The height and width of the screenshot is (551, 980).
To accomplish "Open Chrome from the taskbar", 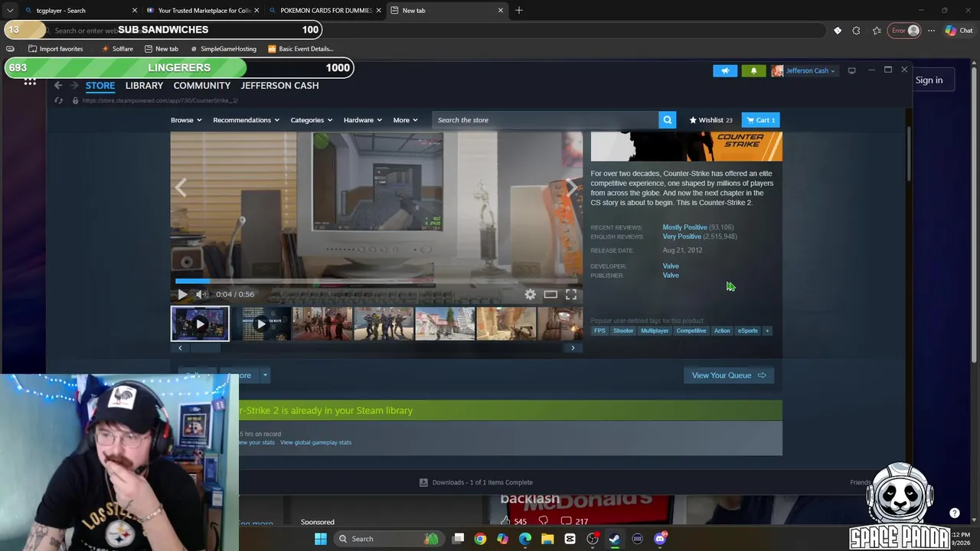I will [x=480, y=539].
